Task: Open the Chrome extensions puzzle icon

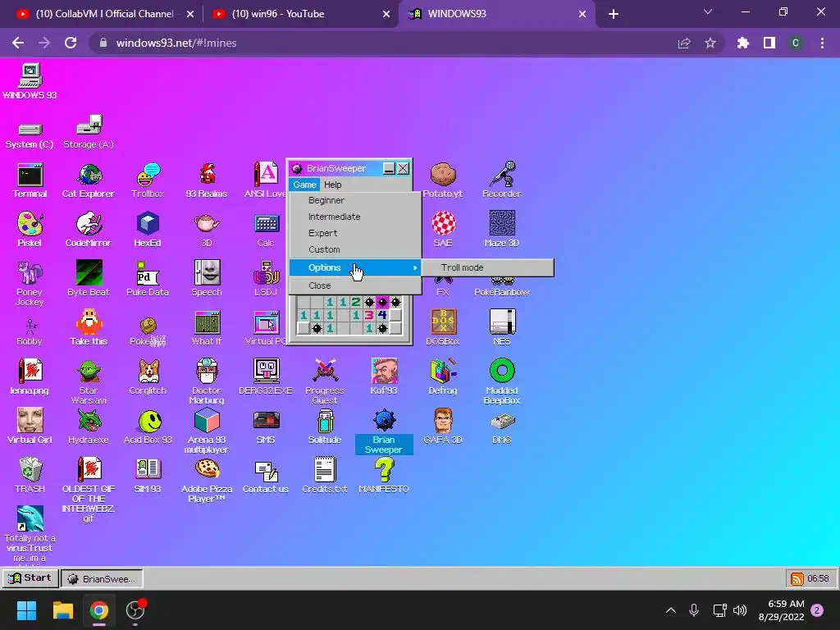Action: tap(742, 43)
